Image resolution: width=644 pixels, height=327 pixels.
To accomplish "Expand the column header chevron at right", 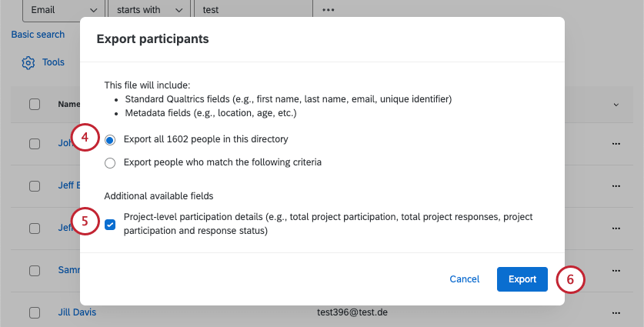I will 616,104.
